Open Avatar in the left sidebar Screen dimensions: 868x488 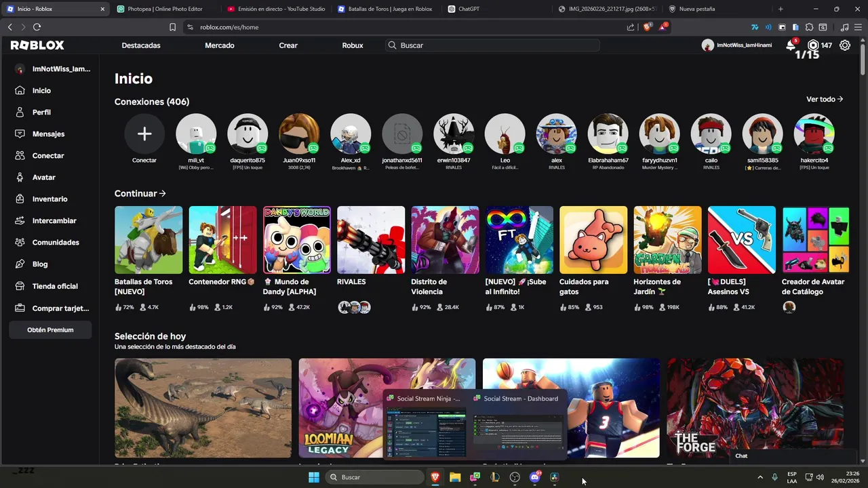tap(44, 177)
